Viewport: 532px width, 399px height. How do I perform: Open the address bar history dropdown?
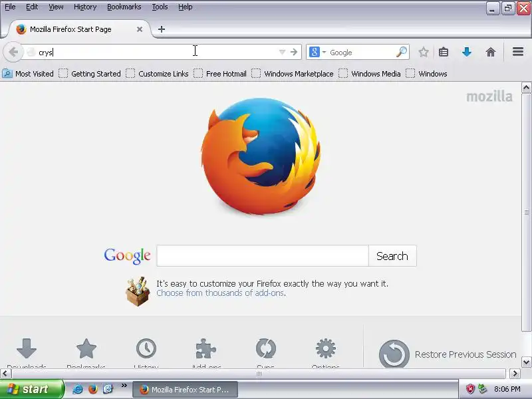point(282,53)
